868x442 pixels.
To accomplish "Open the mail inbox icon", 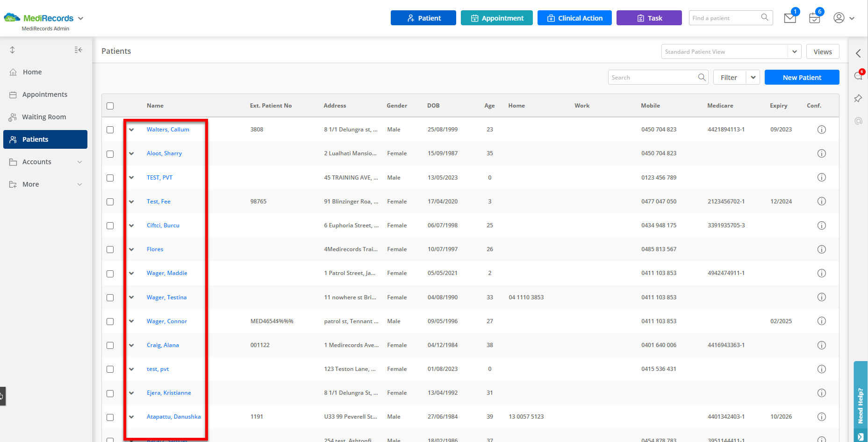I will coord(790,18).
